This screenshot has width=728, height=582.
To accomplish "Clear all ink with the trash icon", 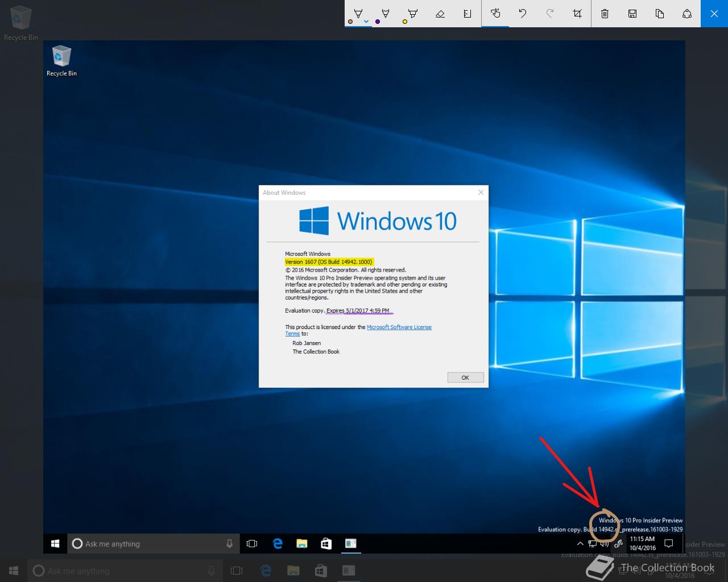I will click(605, 13).
